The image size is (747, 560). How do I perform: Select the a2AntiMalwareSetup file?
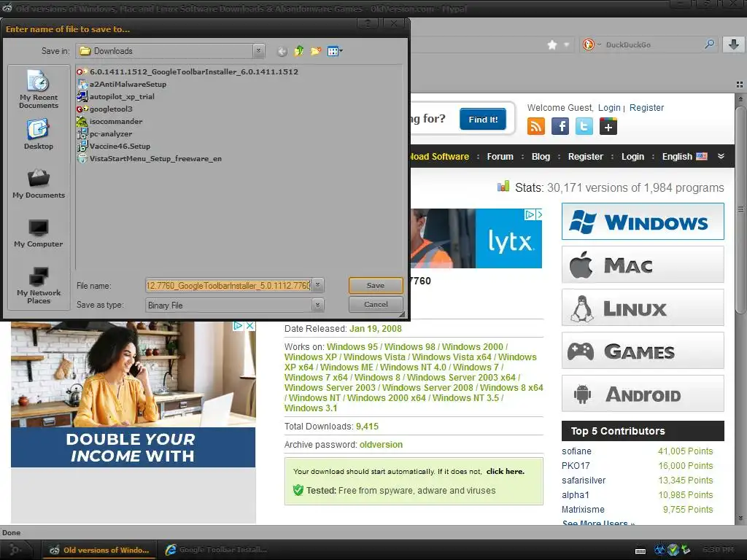pyautogui.click(x=122, y=85)
